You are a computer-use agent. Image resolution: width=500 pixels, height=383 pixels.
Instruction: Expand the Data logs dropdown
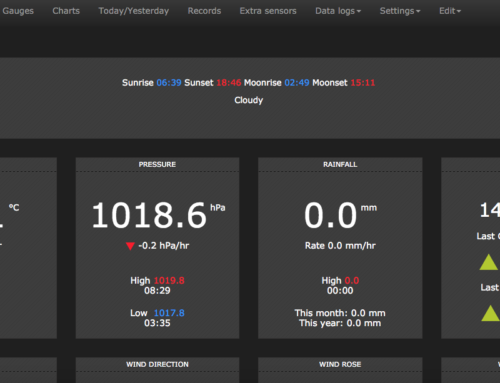(338, 11)
